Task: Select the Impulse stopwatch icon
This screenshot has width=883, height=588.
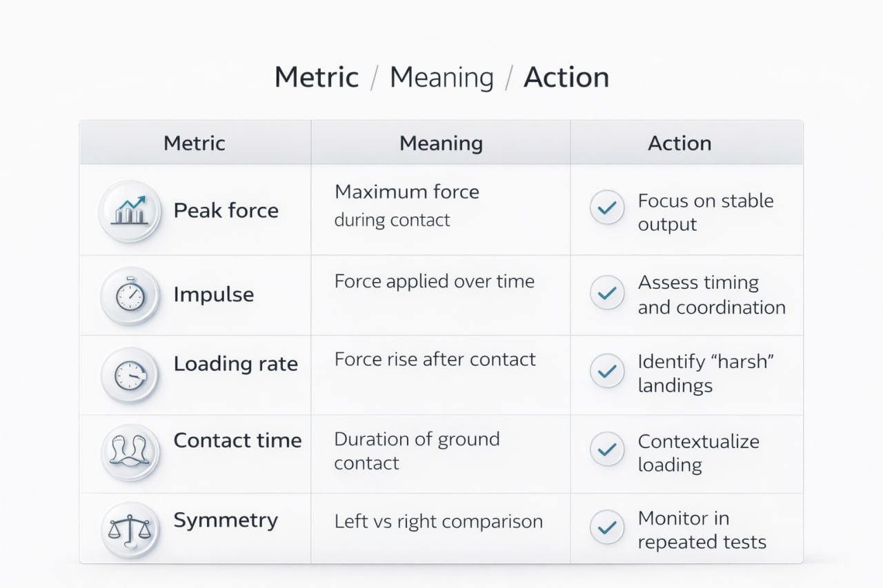Action: click(x=130, y=296)
